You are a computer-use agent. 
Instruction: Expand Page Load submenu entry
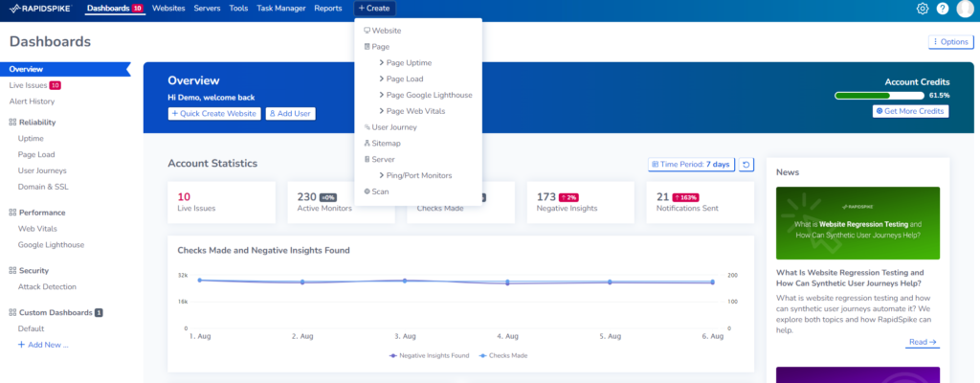point(401,79)
